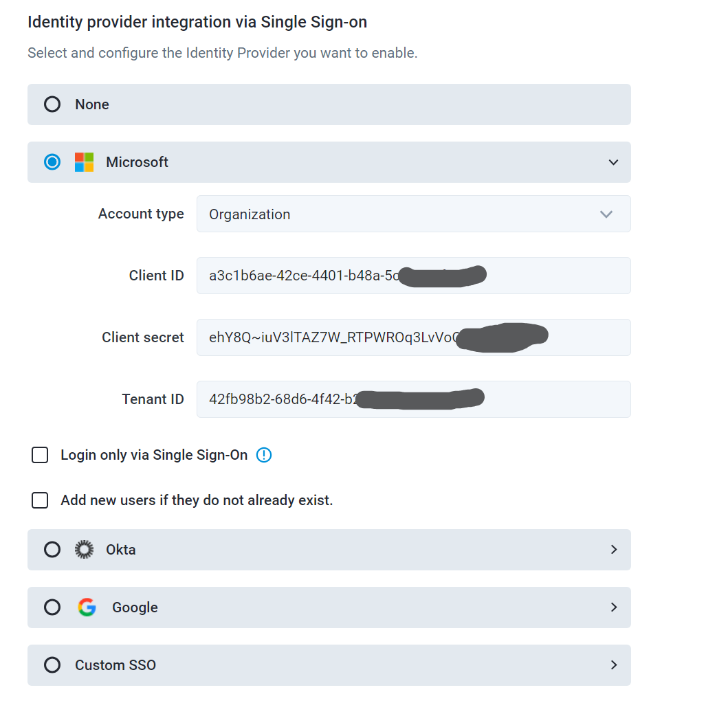
Task: Select the Custom SSO radio button
Action: coord(52,665)
